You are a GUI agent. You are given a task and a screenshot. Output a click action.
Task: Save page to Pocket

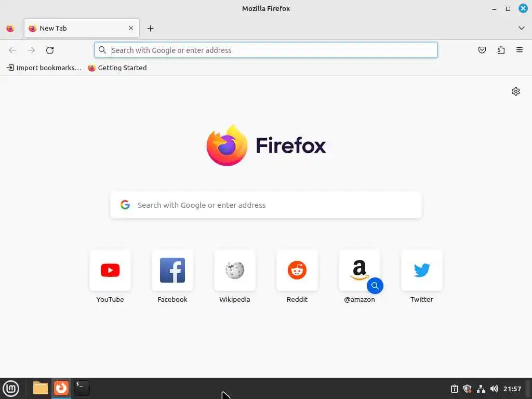point(482,50)
